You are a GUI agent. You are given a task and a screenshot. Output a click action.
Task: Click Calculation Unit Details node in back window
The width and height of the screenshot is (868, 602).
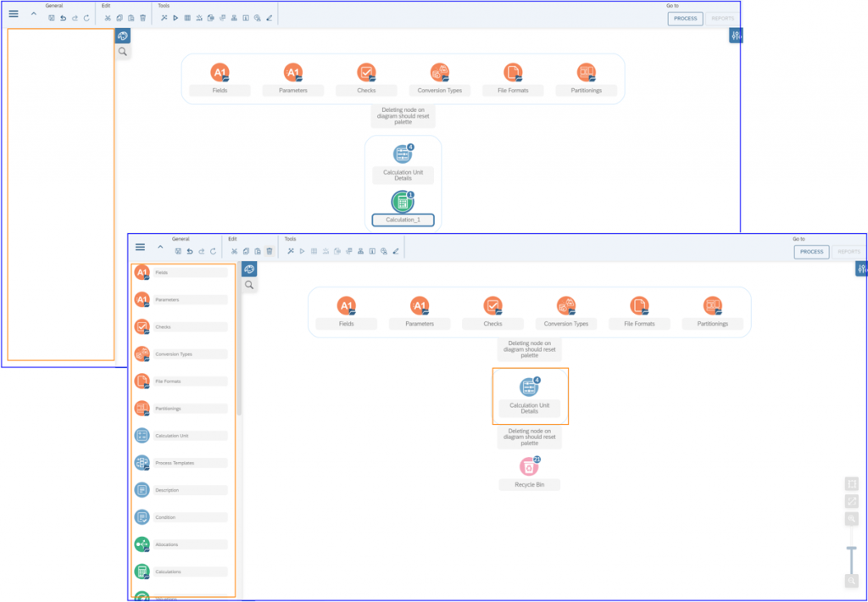[x=403, y=164]
